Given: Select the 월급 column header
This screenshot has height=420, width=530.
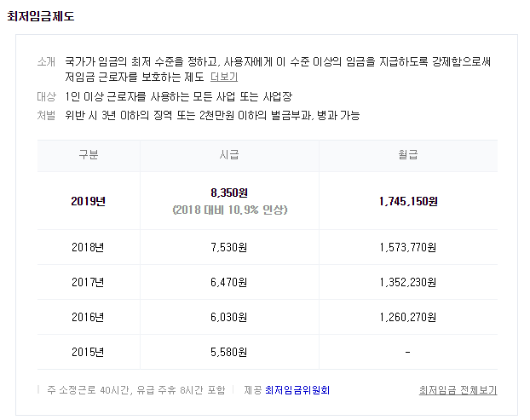Looking at the screenshot, I should pos(408,155).
